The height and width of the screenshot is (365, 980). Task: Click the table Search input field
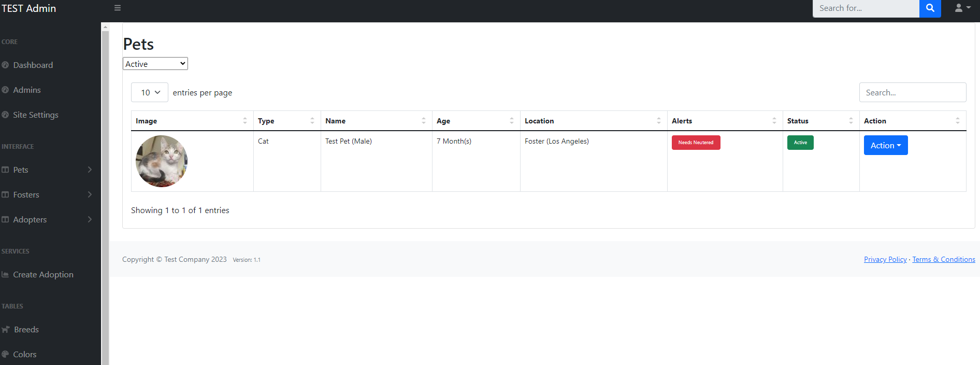coord(912,92)
